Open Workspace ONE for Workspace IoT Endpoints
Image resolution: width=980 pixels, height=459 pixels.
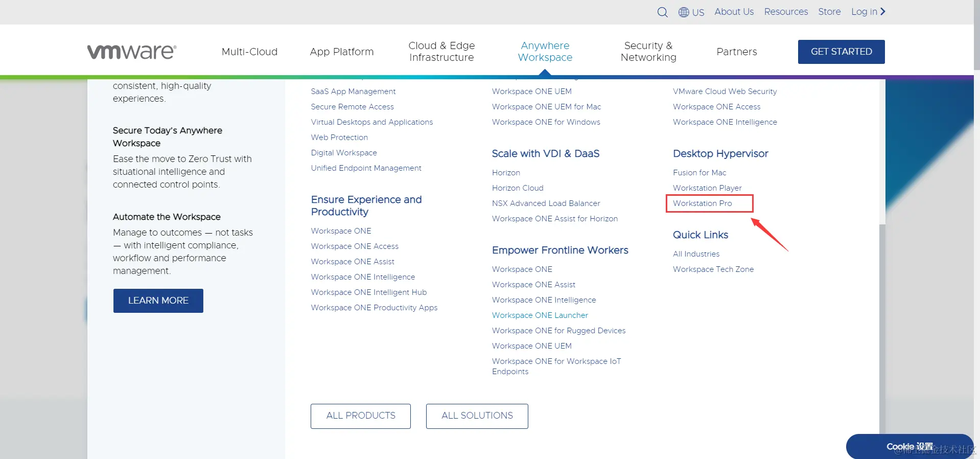pyautogui.click(x=556, y=366)
